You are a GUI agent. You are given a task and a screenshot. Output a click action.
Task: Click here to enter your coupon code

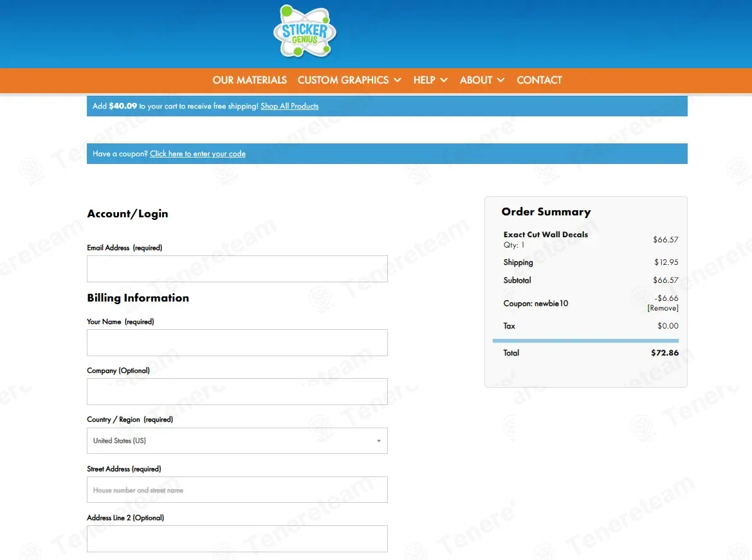[x=197, y=154]
